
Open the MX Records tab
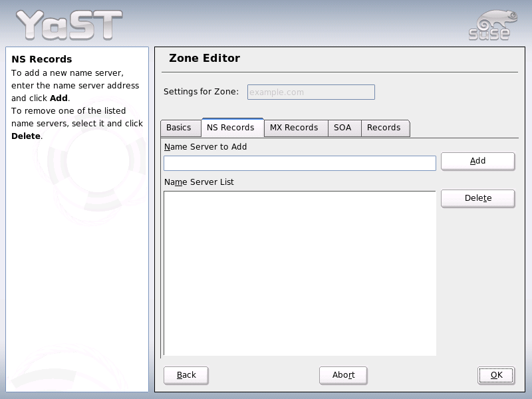point(296,128)
